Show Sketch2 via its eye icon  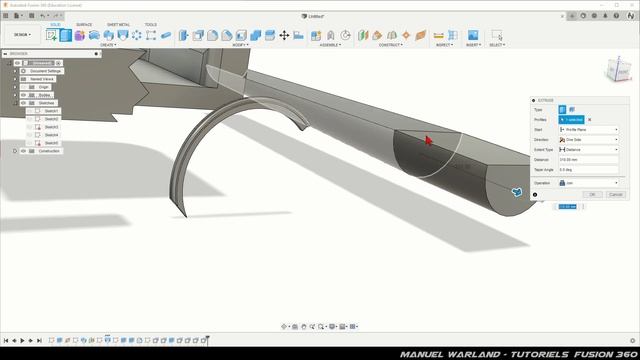pos(30,119)
